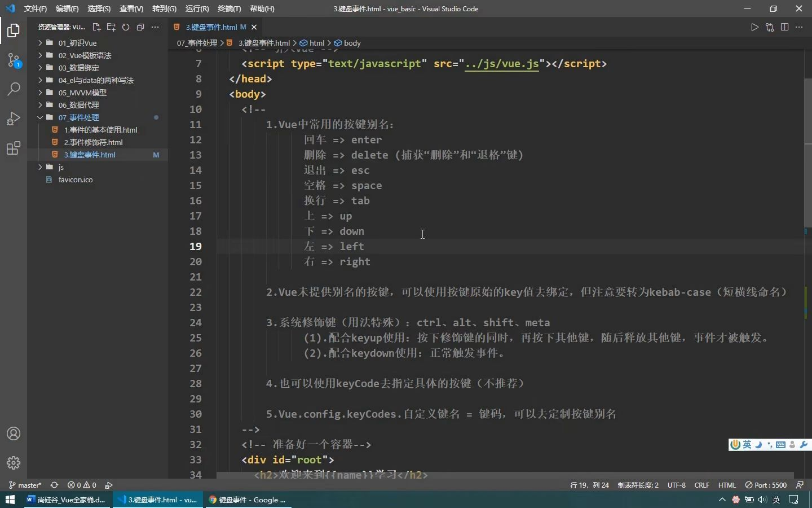This screenshot has height=508, width=812.
Task: Click the body breadcrumb item
Action: tap(348, 43)
